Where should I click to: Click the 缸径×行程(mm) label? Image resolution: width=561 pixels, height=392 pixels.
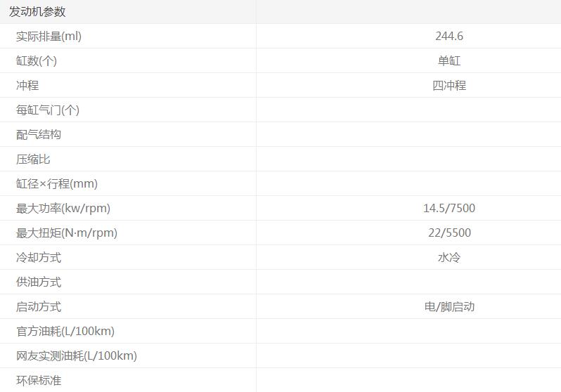pos(57,184)
